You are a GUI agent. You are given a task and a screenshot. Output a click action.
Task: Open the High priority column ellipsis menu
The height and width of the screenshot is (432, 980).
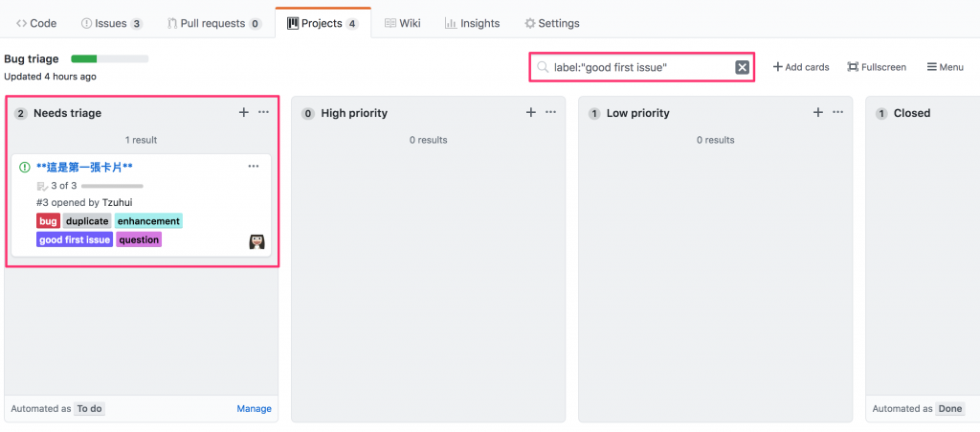click(x=551, y=113)
